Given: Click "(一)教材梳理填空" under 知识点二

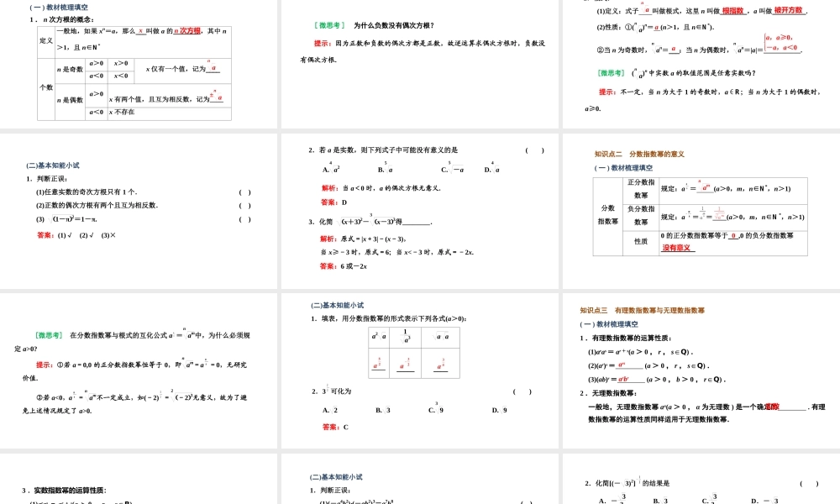Looking at the screenshot, I should coord(623,168).
